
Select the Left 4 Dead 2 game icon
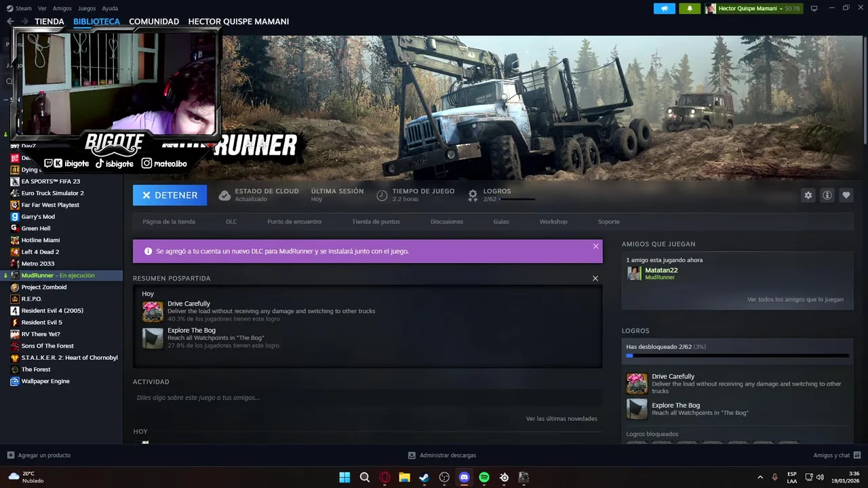pos(15,252)
